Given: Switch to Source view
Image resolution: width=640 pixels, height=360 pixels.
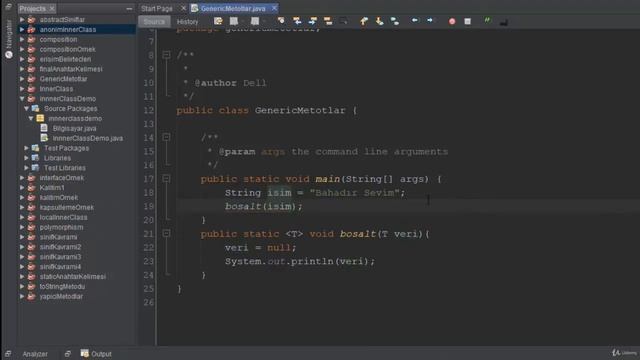Looking at the screenshot, I should pos(154,22).
